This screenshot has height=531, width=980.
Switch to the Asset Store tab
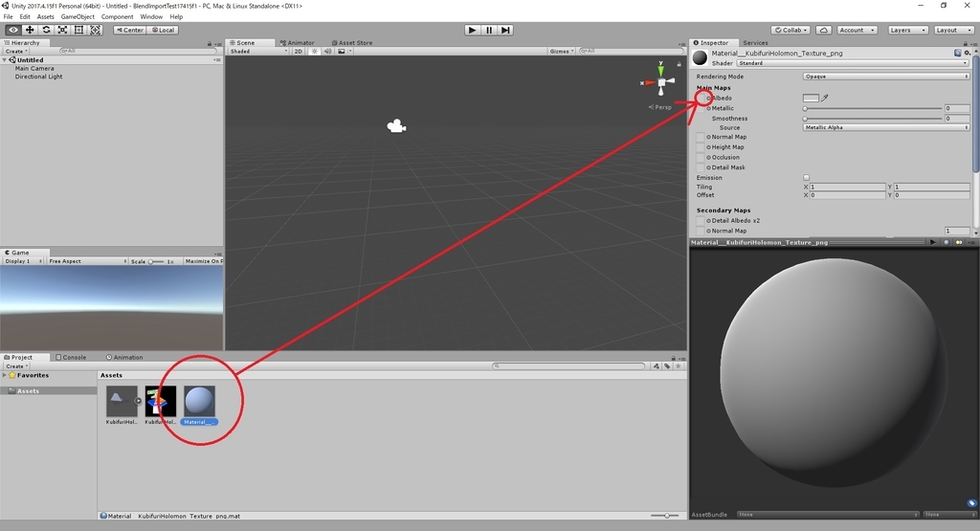point(352,43)
